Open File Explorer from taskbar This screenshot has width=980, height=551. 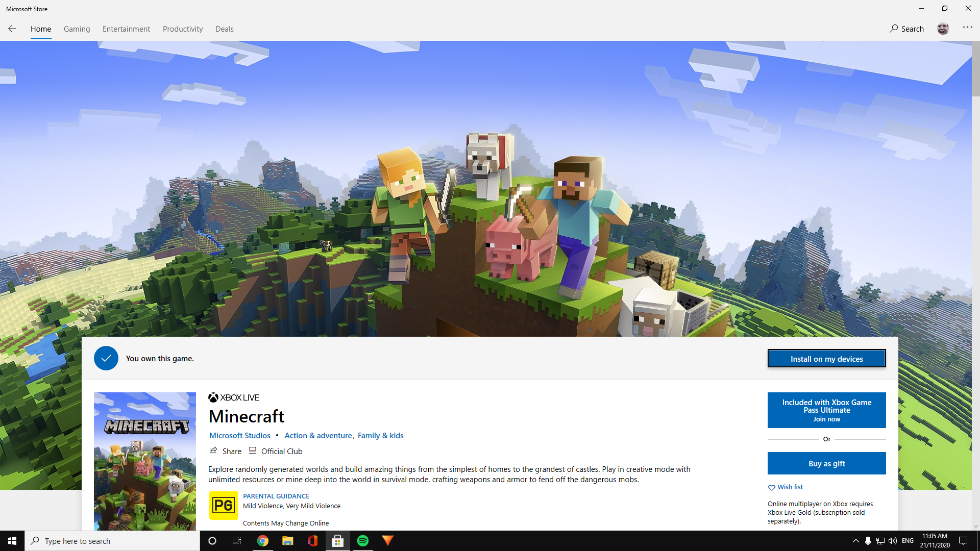click(288, 541)
